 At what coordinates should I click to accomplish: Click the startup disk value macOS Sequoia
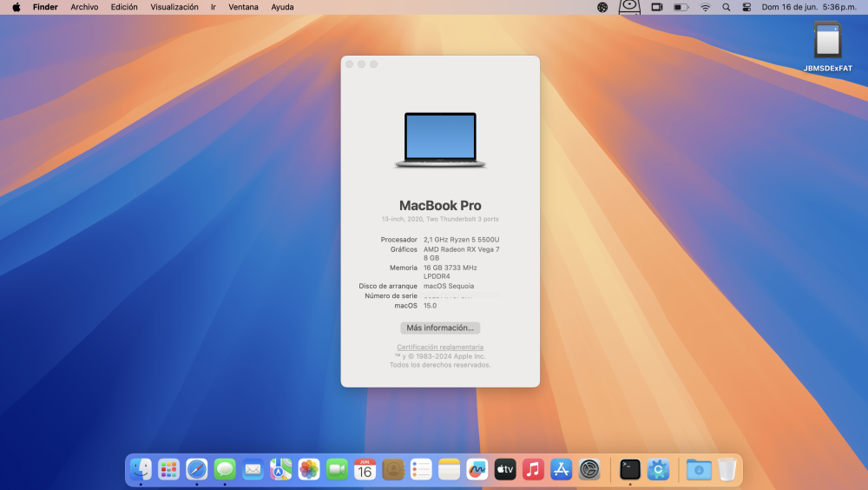tap(449, 286)
